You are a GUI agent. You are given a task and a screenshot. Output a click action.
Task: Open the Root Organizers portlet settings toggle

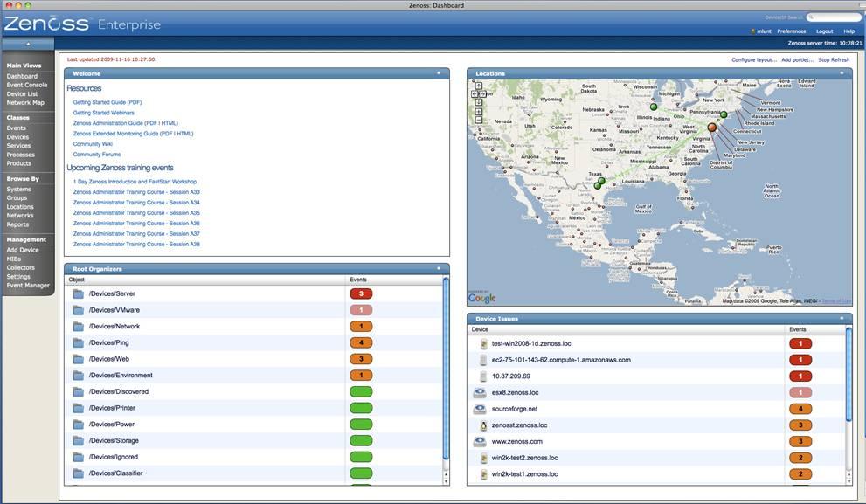point(439,268)
